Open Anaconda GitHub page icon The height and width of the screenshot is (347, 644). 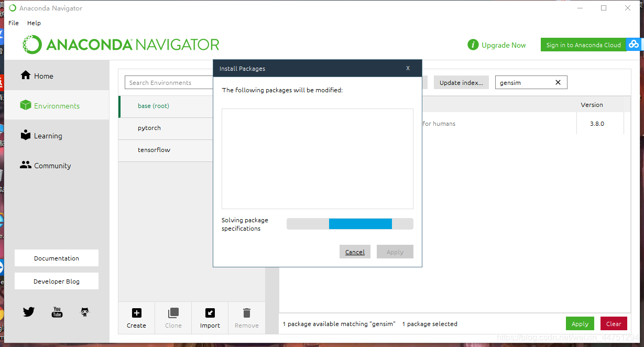(85, 312)
